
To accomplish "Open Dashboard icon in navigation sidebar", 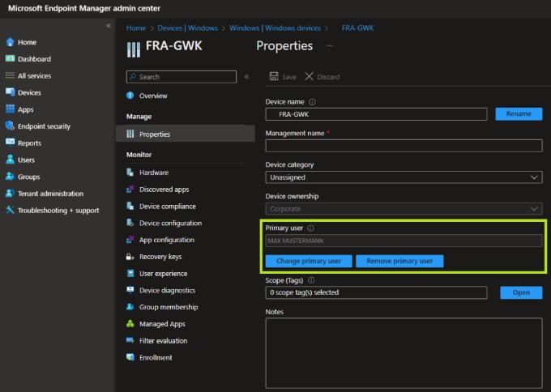I will tap(10, 59).
